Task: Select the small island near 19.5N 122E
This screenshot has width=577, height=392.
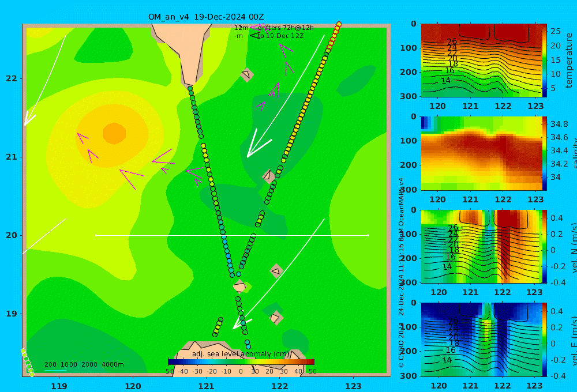Action: [276, 271]
